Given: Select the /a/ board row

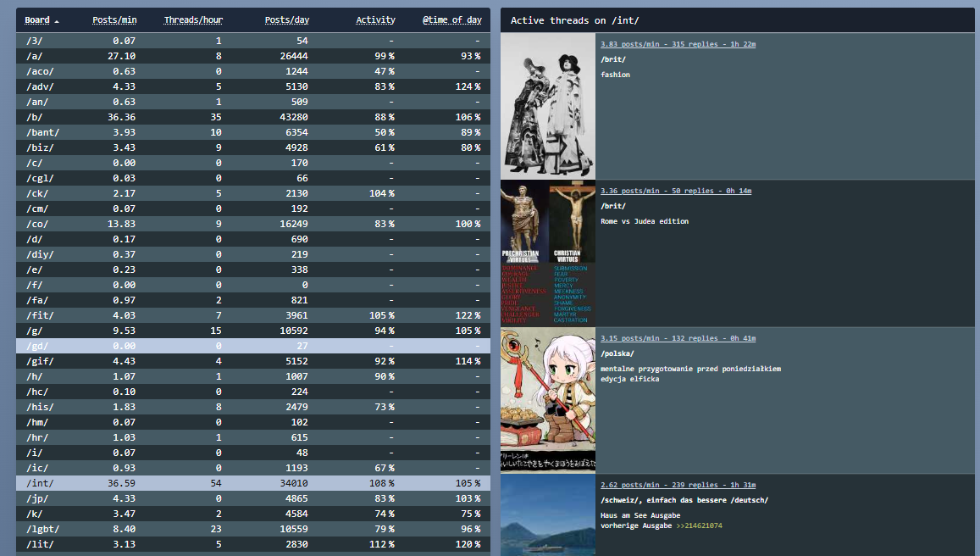Looking at the screenshot, I should (253, 56).
